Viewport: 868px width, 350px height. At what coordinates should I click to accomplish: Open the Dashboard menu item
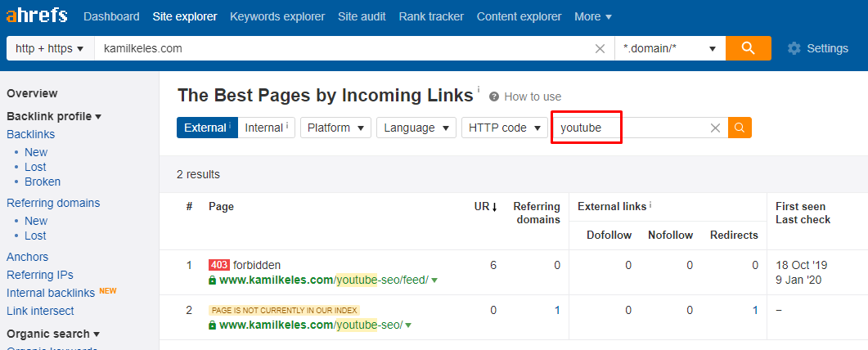click(x=111, y=16)
